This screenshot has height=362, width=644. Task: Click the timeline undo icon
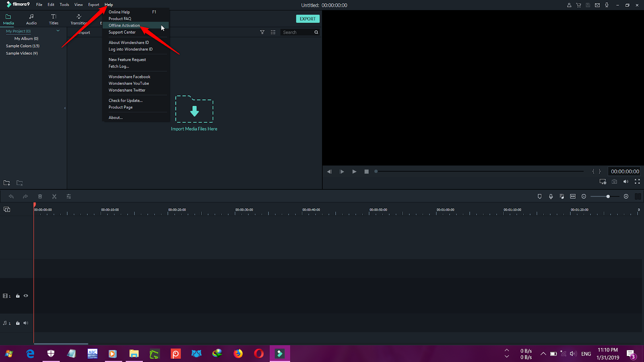point(11,196)
